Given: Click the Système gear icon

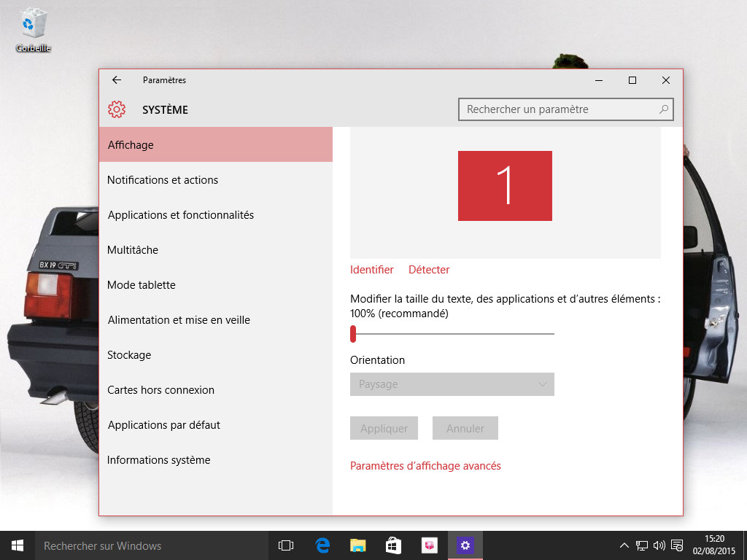Looking at the screenshot, I should coord(116,109).
